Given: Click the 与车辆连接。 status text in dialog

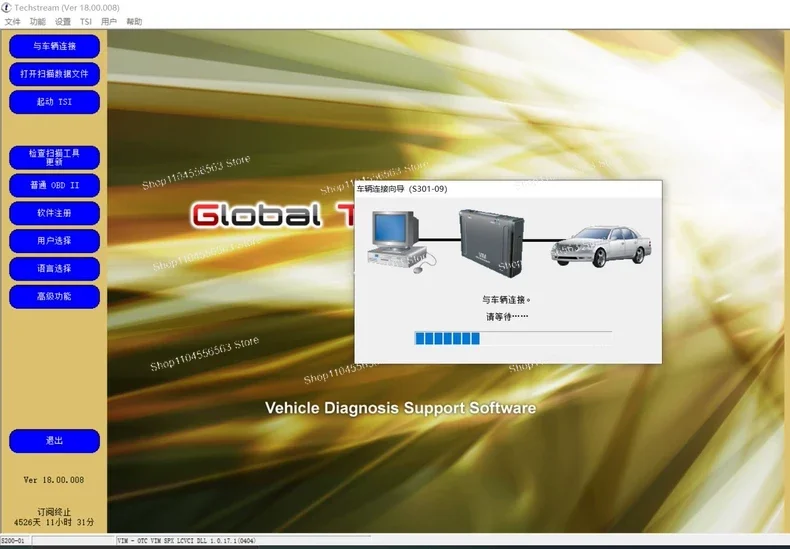Looking at the screenshot, I should click(506, 300).
